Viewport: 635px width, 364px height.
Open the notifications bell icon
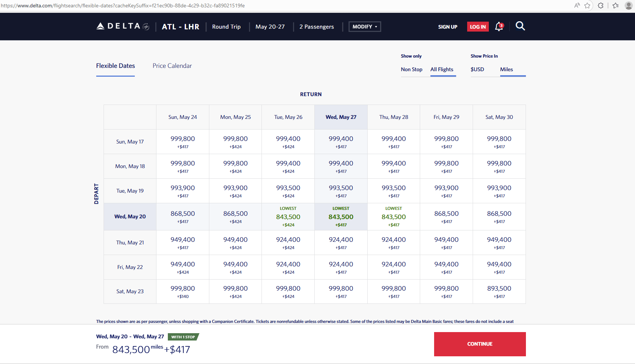coord(499,26)
